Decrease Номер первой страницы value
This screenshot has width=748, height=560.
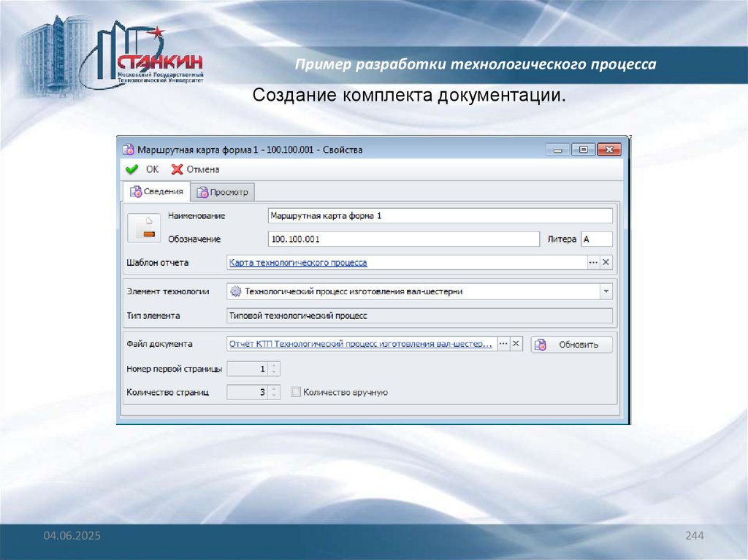pos(274,372)
